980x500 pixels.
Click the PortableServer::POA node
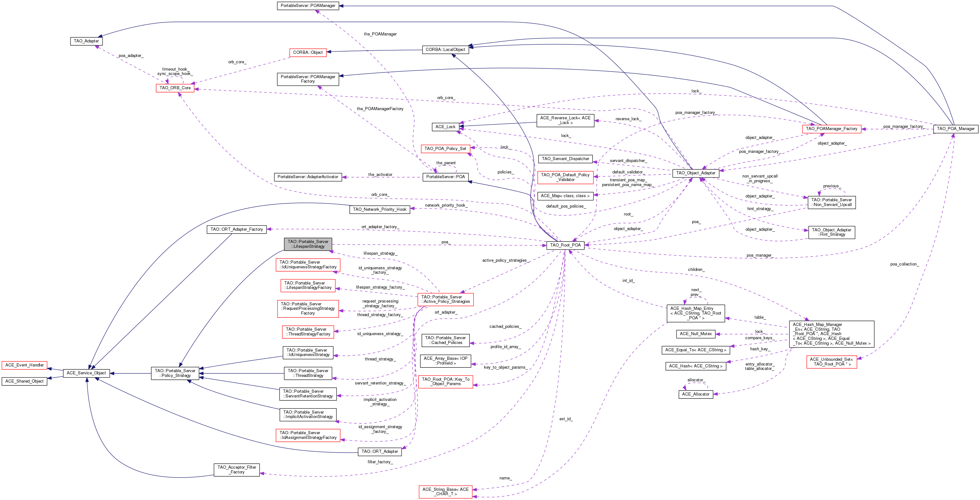point(445,177)
